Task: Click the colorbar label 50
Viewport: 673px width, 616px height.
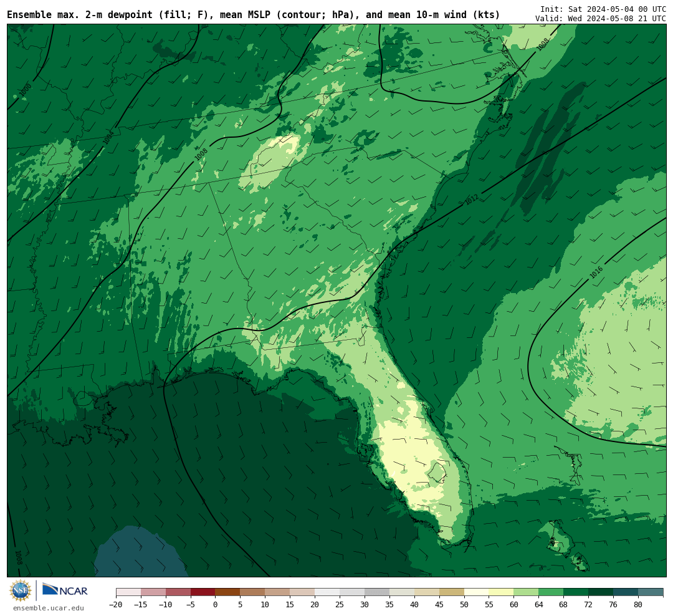Action: click(464, 605)
